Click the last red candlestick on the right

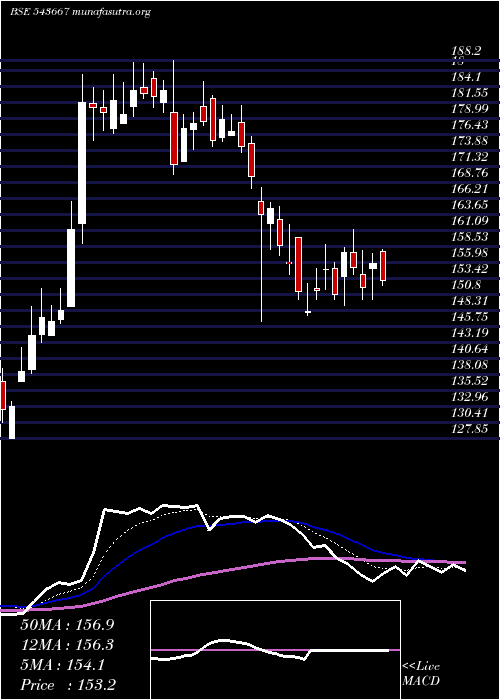pyautogui.click(x=383, y=266)
